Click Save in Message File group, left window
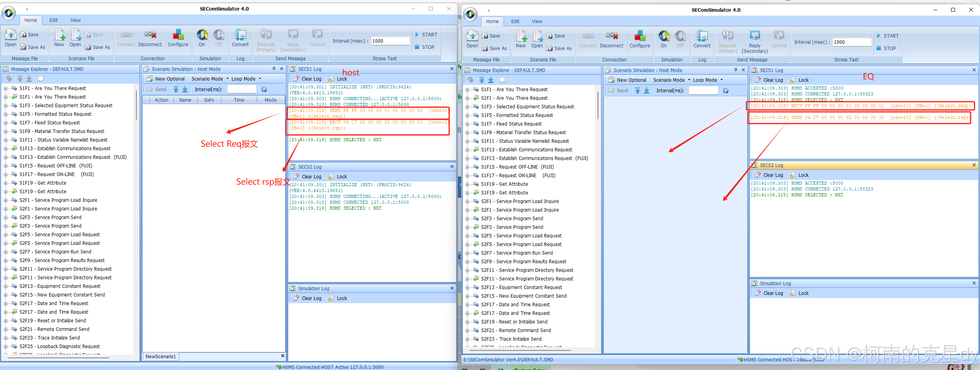980x370 pixels. tap(29, 34)
